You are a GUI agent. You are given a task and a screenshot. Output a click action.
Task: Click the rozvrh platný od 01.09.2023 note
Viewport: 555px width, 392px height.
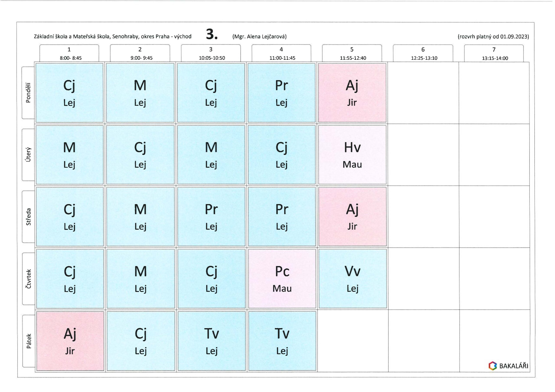click(x=493, y=37)
